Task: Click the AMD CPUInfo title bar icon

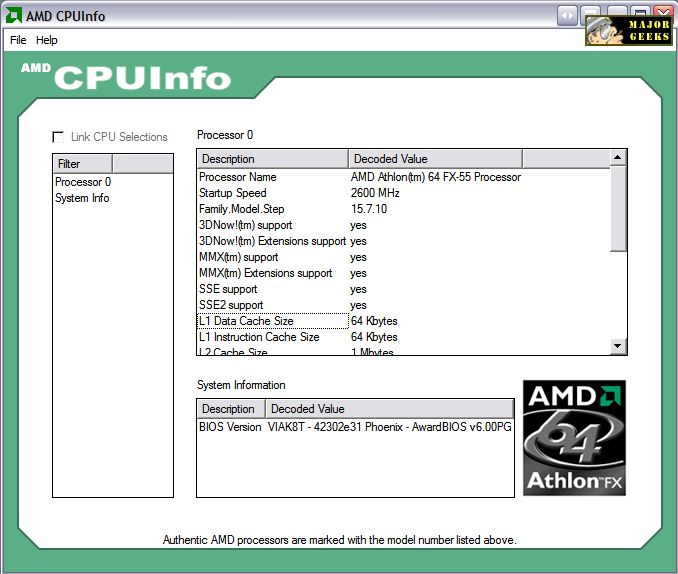Action: tap(13, 16)
